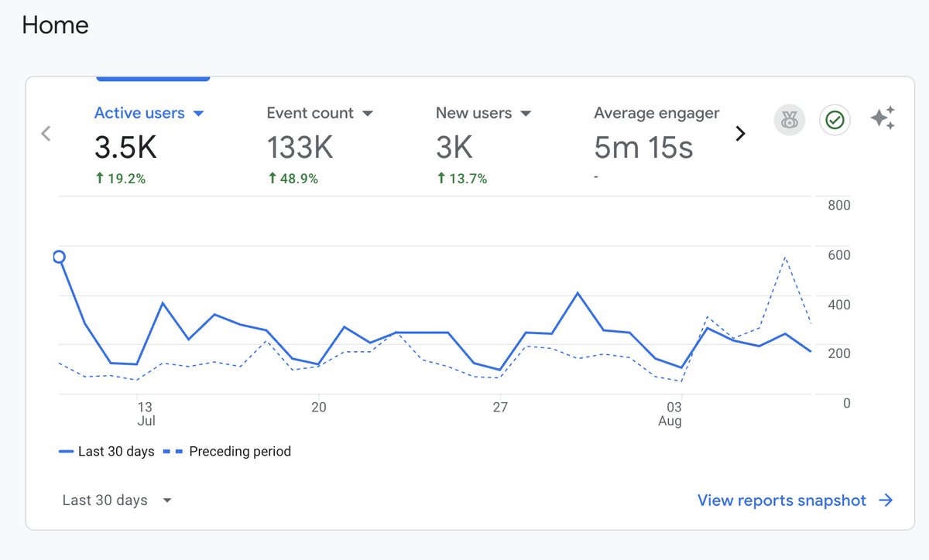Click the 19.2% increase indicator
The image size is (929, 560).
pyautogui.click(x=120, y=178)
